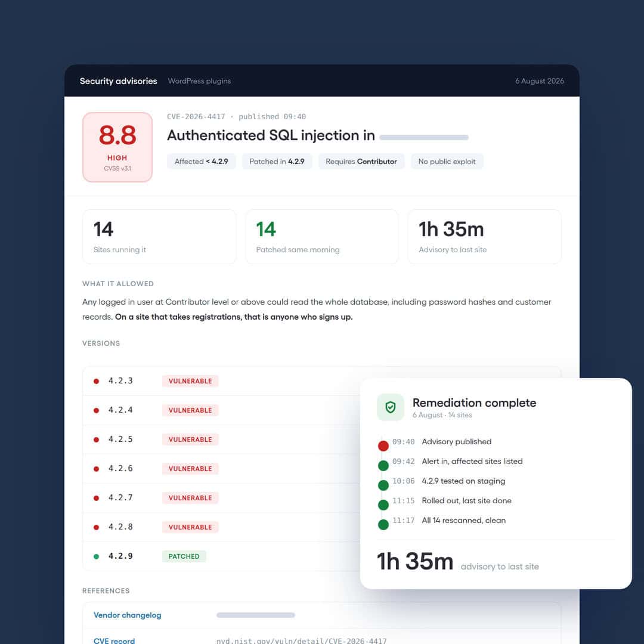Click the Affected < 4.2.9 chip

[202, 162]
